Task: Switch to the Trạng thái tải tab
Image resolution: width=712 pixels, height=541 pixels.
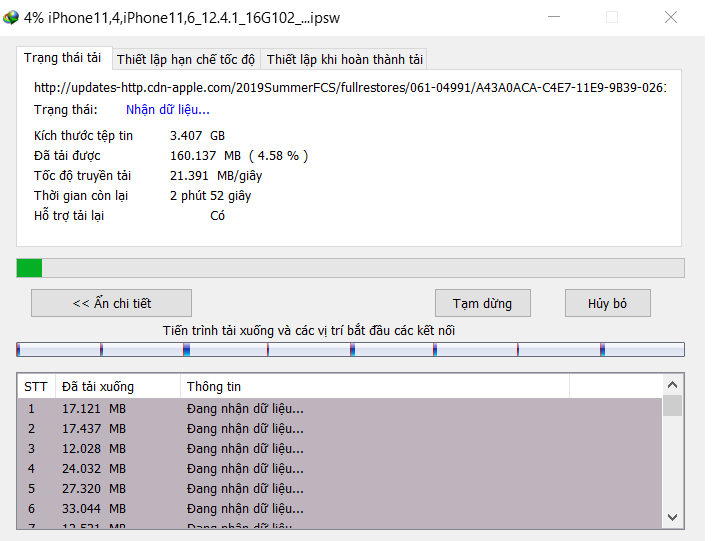Action: pos(63,58)
